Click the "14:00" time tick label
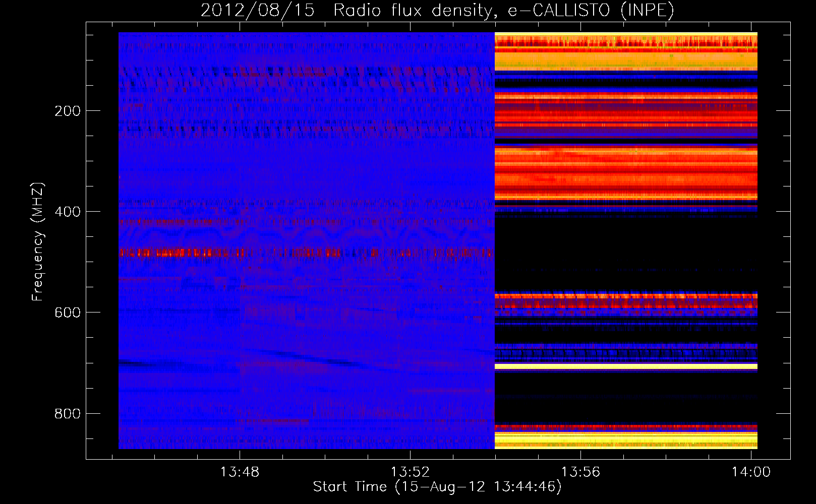The height and width of the screenshot is (504, 816). pos(751,472)
